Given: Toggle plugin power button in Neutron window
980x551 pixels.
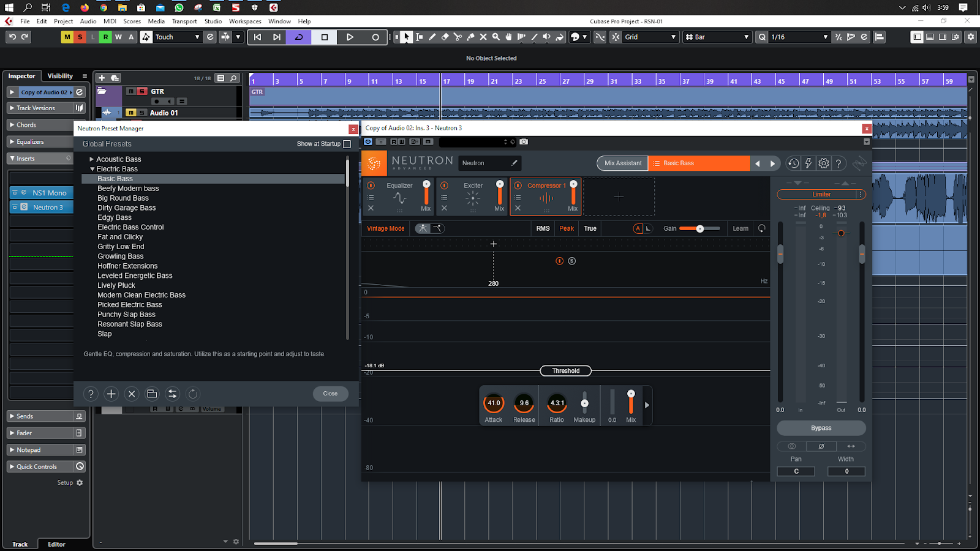Looking at the screenshot, I should [x=368, y=141].
